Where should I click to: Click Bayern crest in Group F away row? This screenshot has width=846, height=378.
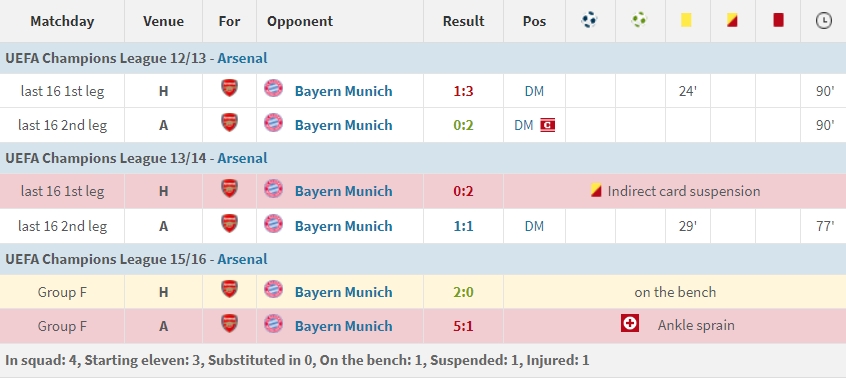click(274, 323)
